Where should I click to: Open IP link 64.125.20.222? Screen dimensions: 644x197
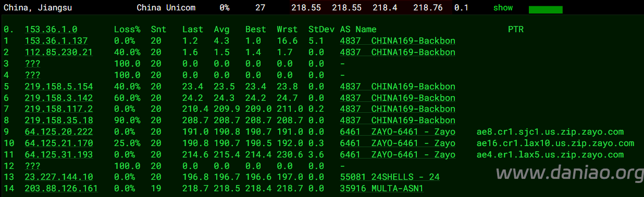pyautogui.click(x=59, y=132)
